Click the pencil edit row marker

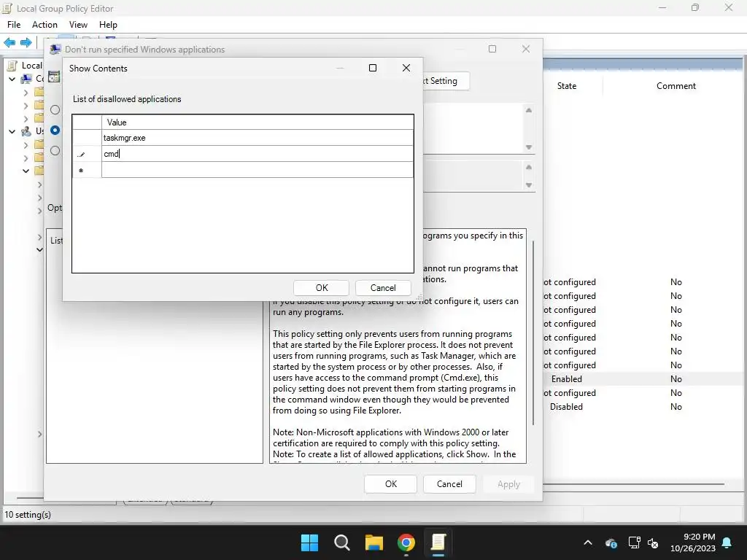[81, 155]
